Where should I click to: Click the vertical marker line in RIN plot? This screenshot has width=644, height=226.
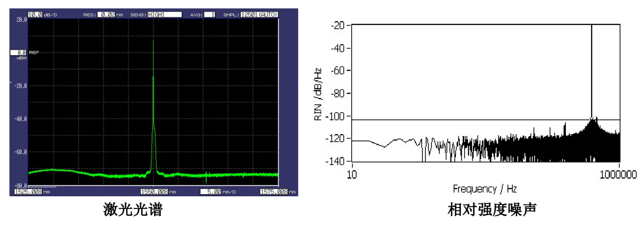point(591,68)
